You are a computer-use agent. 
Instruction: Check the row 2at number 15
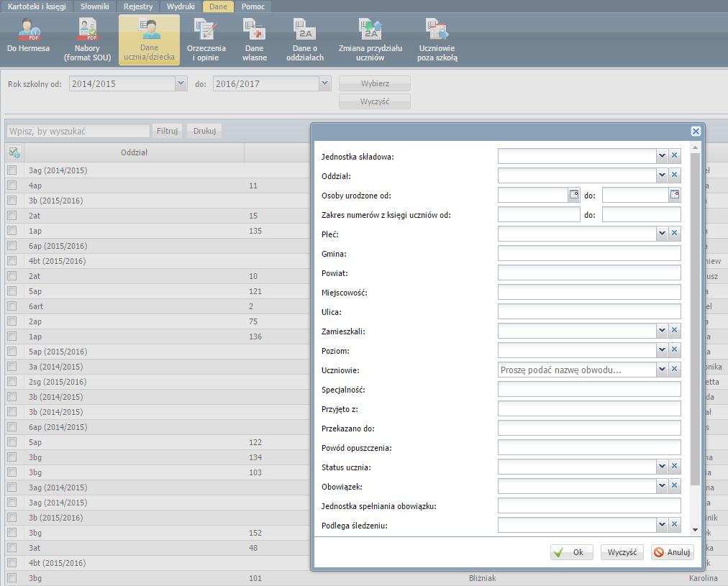click(x=12, y=216)
